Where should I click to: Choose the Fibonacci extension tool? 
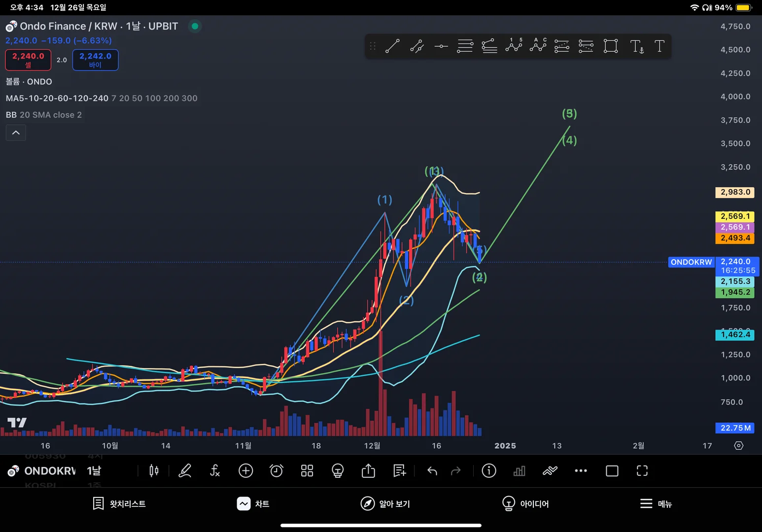coord(586,46)
